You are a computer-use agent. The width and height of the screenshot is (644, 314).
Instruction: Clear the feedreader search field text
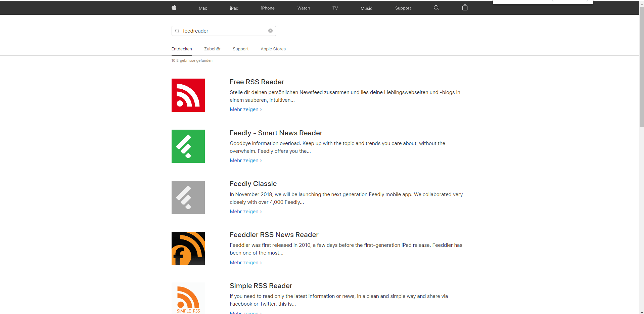(x=270, y=31)
